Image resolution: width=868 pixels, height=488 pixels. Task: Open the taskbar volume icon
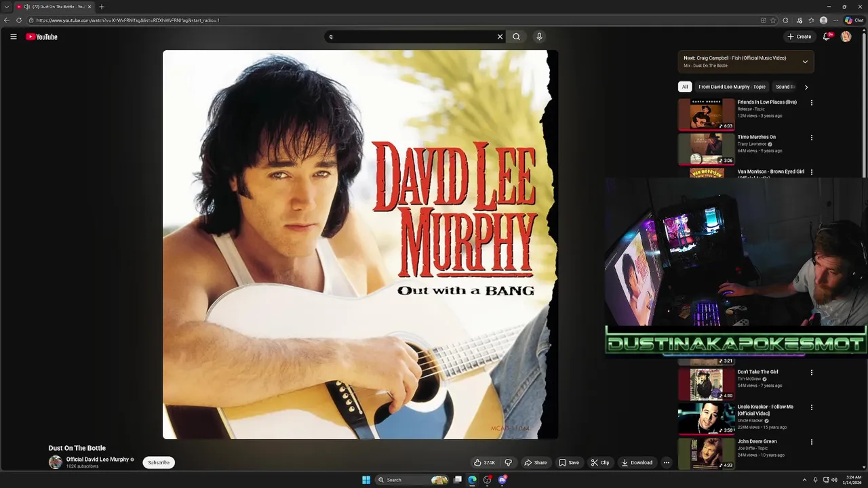click(834, 480)
